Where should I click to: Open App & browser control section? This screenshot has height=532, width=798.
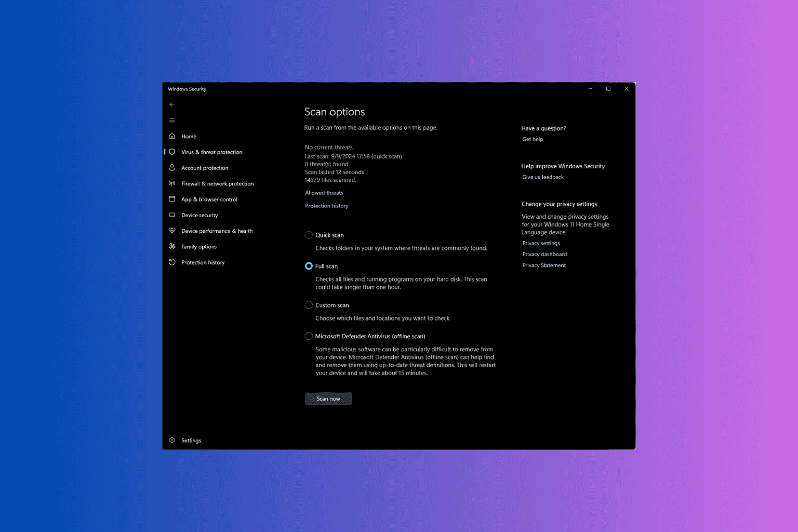[209, 199]
